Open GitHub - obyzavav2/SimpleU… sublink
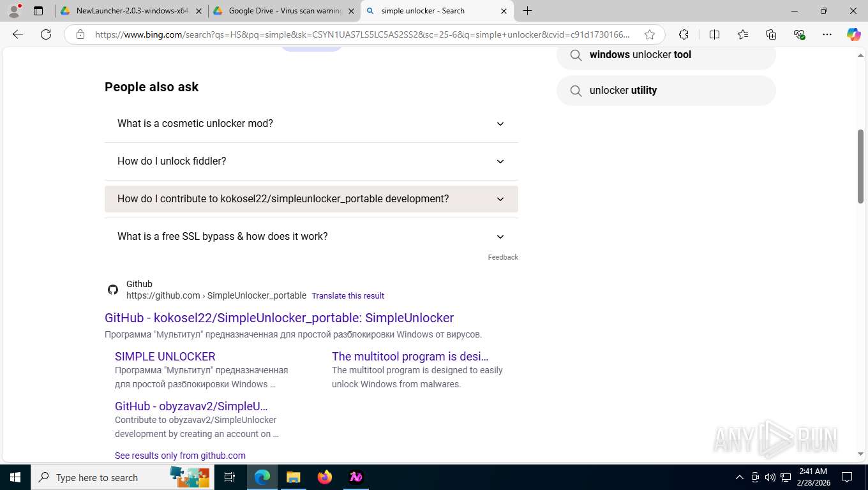The width and height of the screenshot is (868, 490). [x=191, y=406]
